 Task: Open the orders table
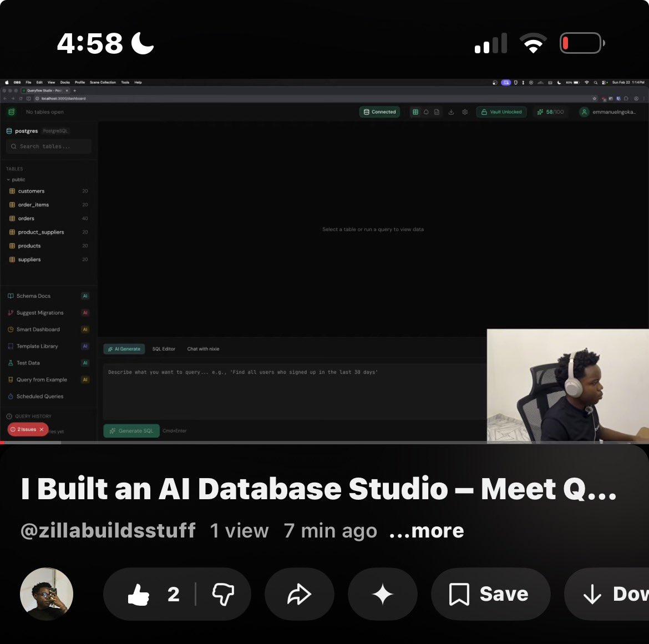click(49, 218)
